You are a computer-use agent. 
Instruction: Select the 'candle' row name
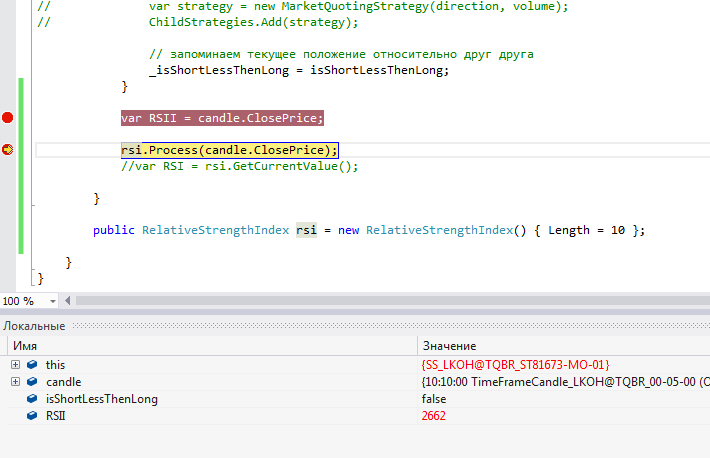pyautogui.click(x=64, y=382)
